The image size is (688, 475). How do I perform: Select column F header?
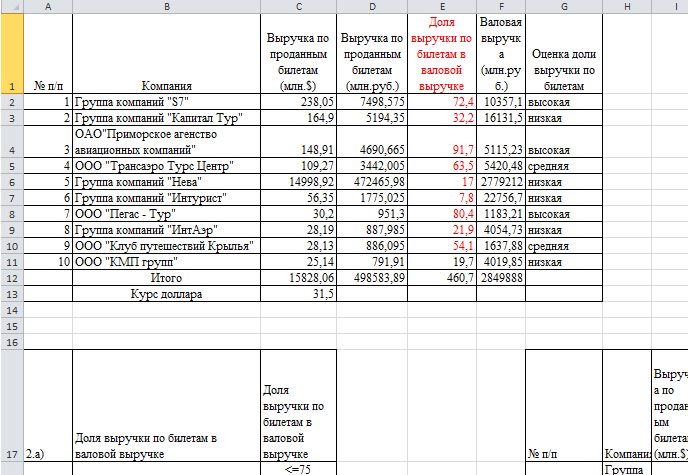[501, 6]
